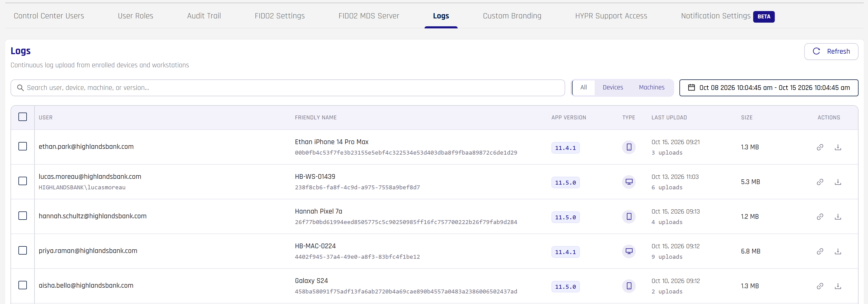868x304 pixels.
Task: Click the Last Upload column header
Action: (x=669, y=118)
